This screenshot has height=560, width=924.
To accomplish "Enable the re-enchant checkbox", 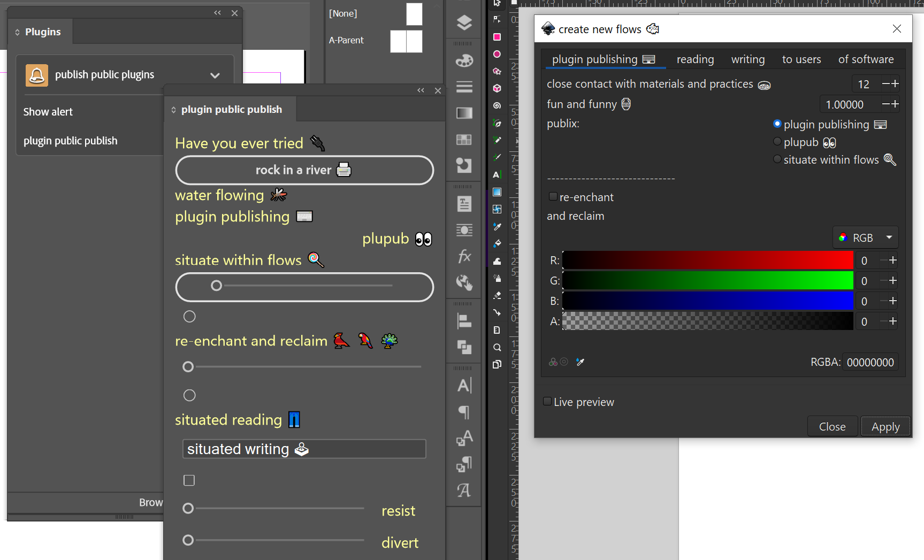I will click(553, 196).
